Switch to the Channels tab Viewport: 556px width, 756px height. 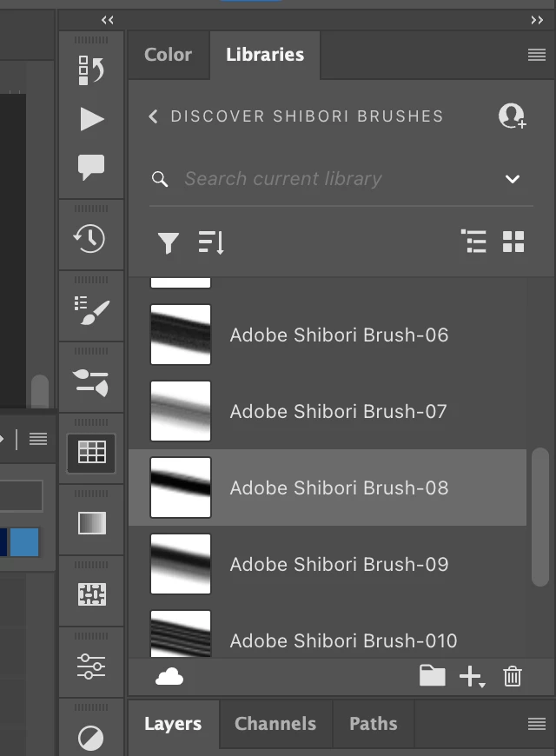click(x=275, y=724)
